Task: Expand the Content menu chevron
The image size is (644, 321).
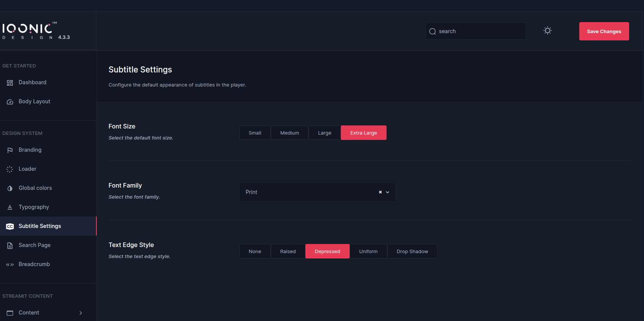Action: tap(81, 313)
